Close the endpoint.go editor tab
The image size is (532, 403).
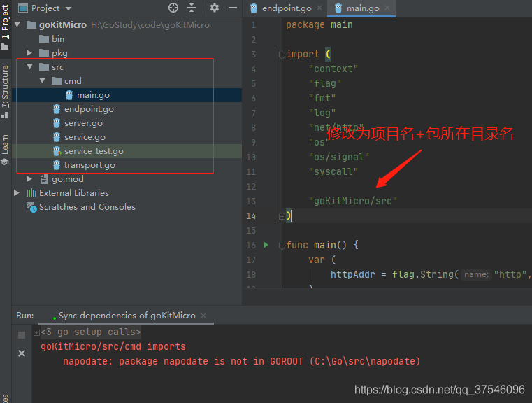pos(319,8)
